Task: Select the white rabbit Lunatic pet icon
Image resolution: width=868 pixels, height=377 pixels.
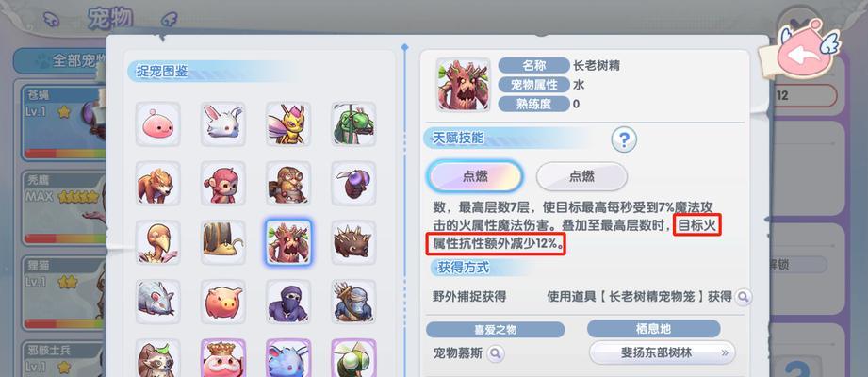Action: [223, 124]
